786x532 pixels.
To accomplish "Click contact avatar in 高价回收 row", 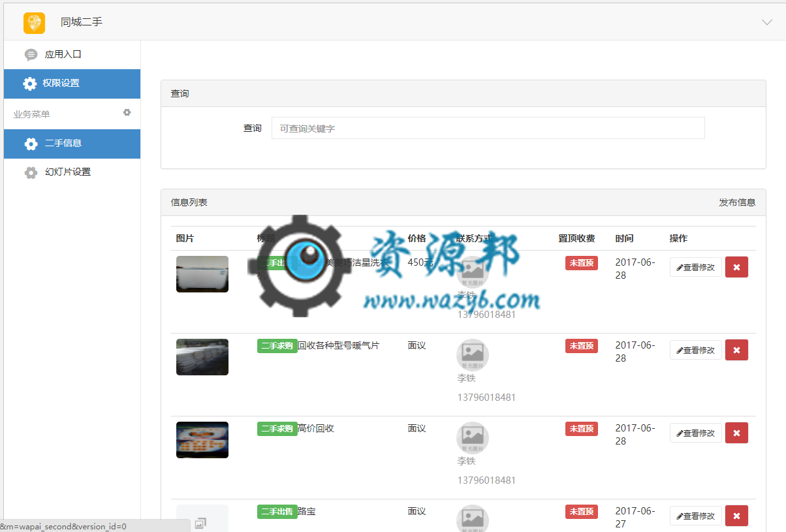I will click(x=473, y=438).
